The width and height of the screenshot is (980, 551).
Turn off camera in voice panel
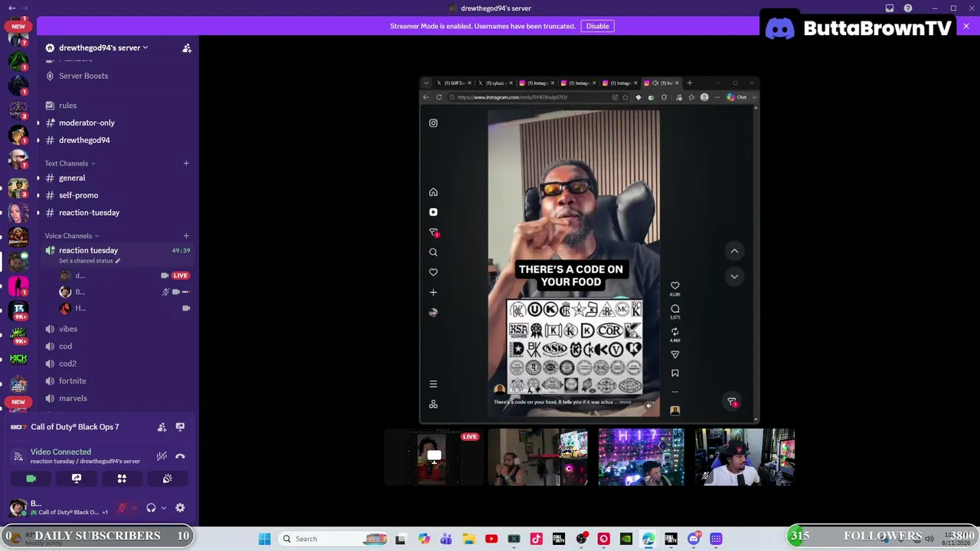point(31,478)
